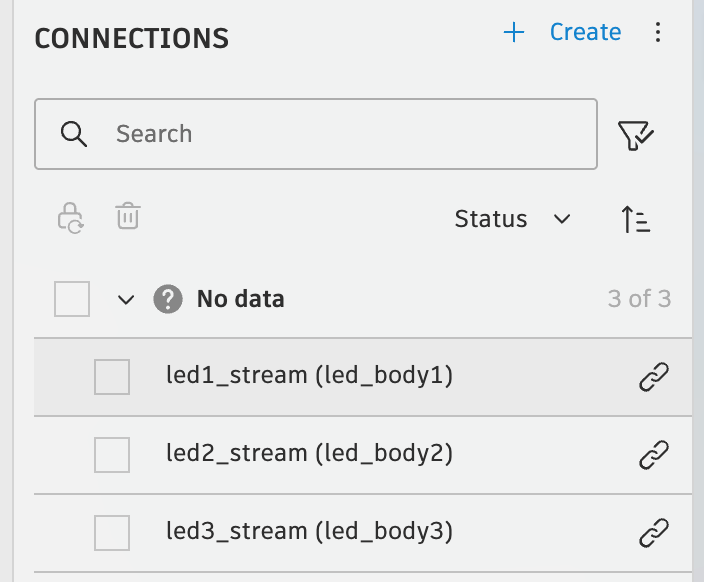Click the link icon for led2_stream
This screenshot has height=582, width=704.
tap(653, 455)
